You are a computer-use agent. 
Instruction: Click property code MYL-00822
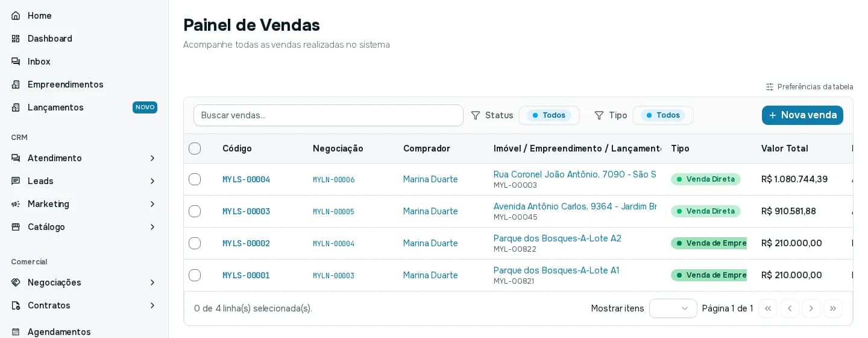(515, 249)
